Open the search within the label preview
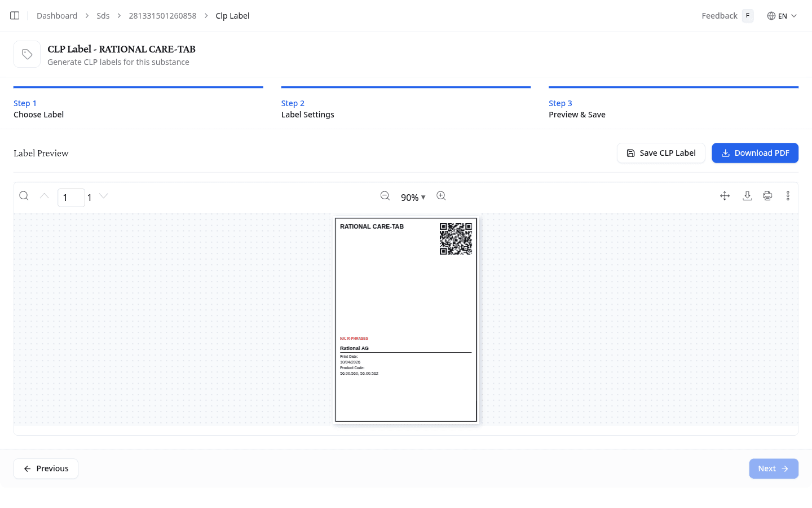Image resolution: width=812 pixels, height=508 pixels. (24, 196)
